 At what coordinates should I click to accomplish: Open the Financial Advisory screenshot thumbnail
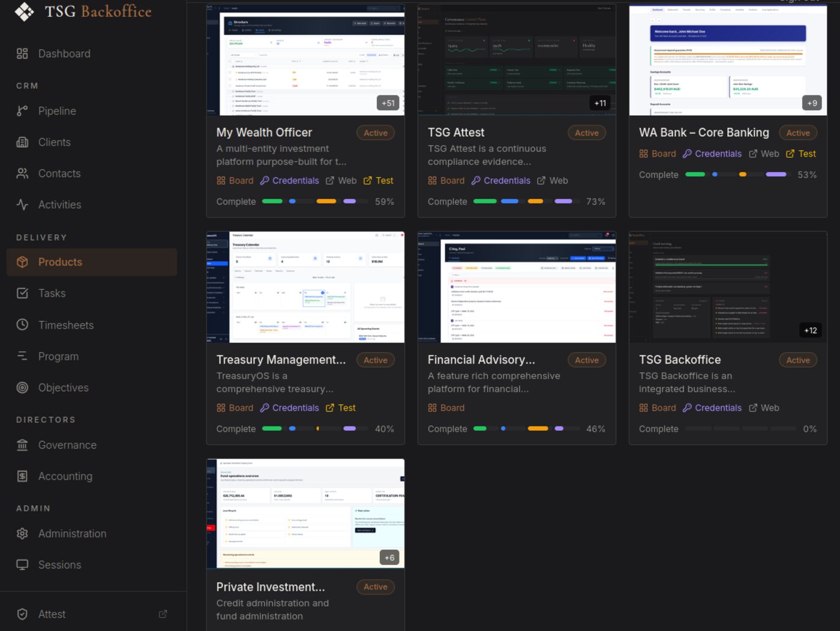coord(517,287)
